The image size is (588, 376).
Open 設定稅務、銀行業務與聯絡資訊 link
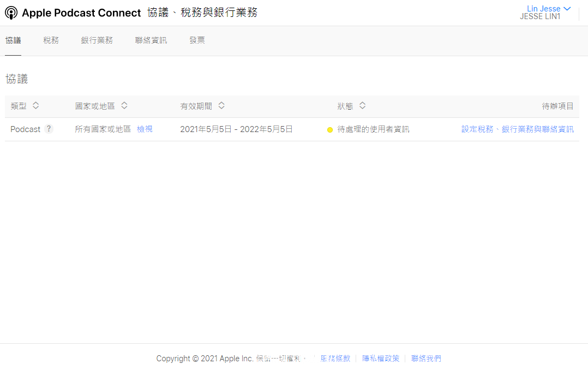(x=518, y=129)
